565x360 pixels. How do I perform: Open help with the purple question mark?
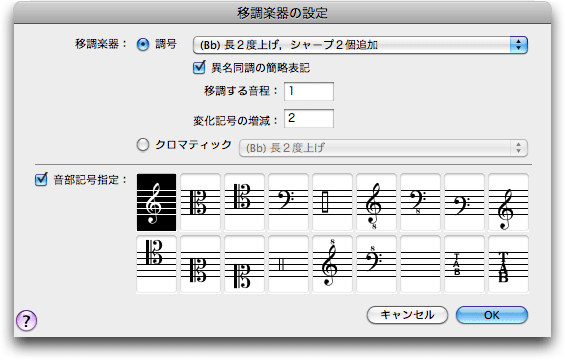[26, 320]
